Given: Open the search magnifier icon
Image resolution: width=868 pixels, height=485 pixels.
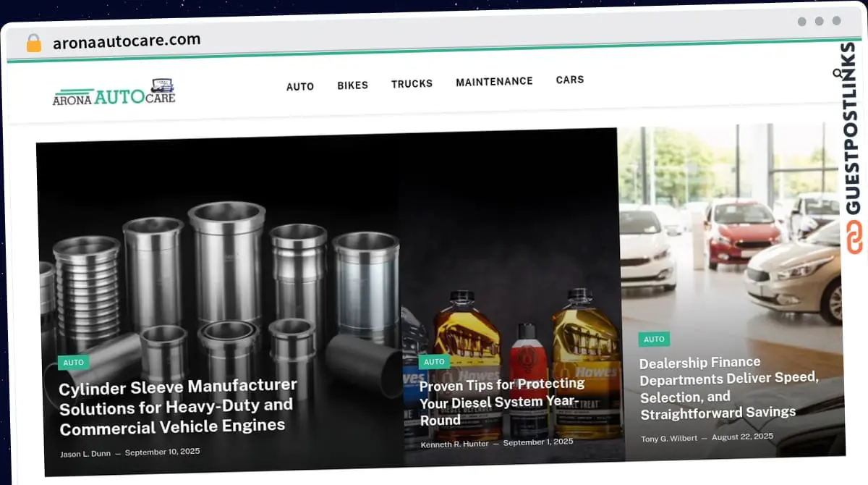Looking at the screenshot, I should (838, 73).
